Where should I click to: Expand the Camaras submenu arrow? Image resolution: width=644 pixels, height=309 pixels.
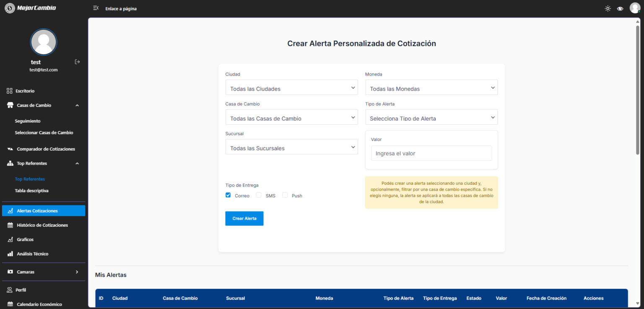point(77,272)
